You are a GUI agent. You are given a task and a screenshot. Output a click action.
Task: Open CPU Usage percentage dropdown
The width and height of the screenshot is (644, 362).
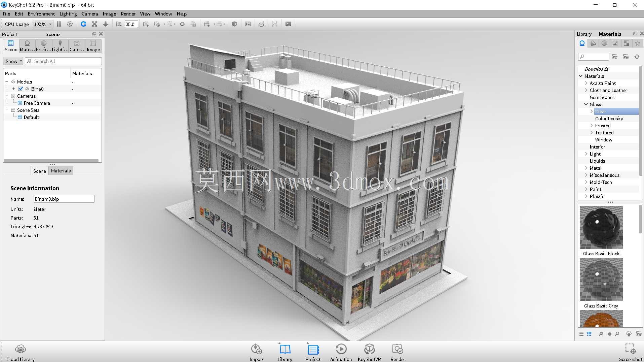[43, 24]
